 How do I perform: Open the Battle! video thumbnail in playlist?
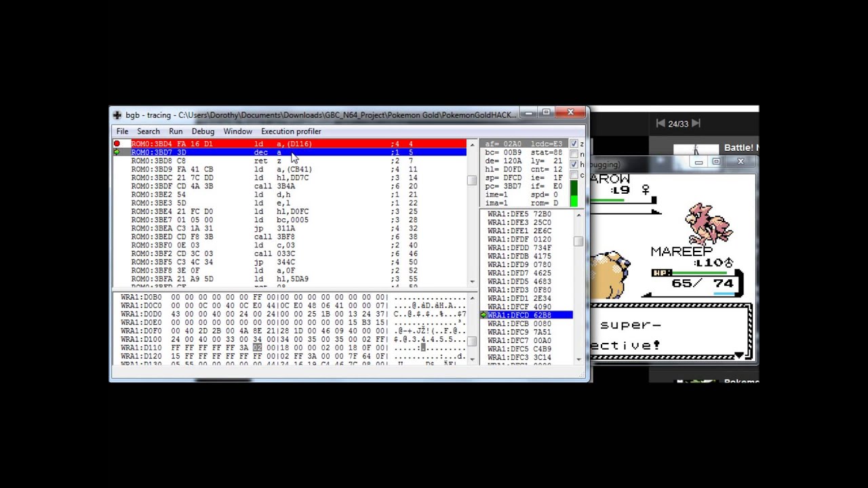click(696, 148)
